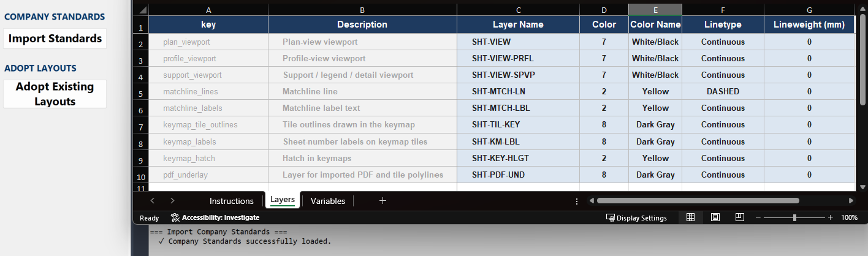Click zoom in plus button
868x256 pixels.
coord(831,217)
